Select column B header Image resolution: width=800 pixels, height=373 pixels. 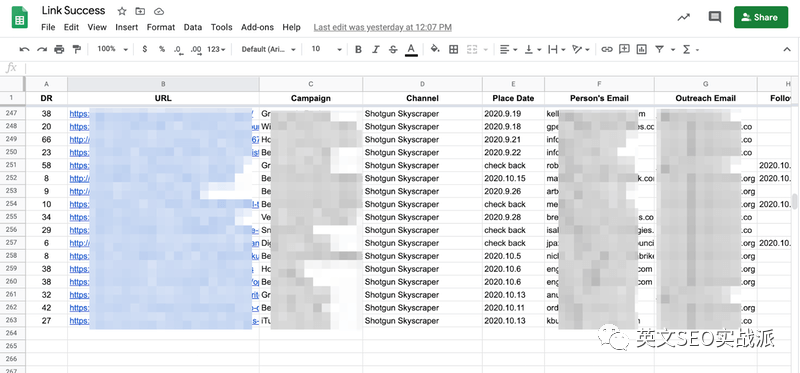click(163, 84)
